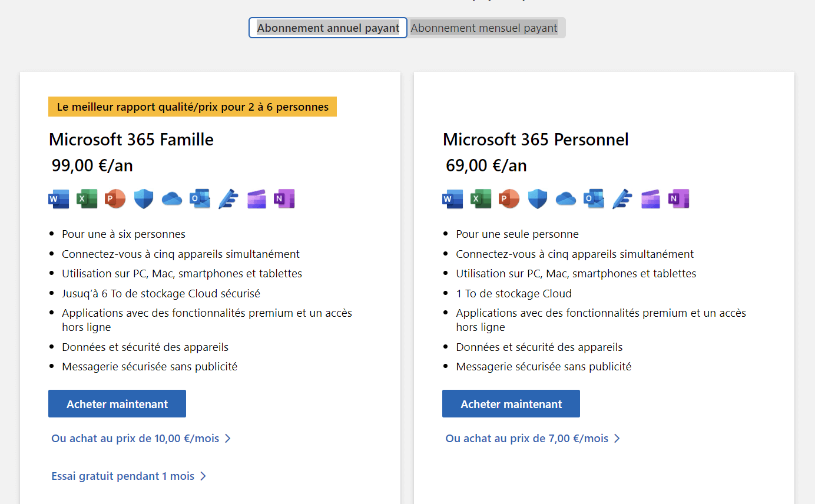Image resolution: width=815 pixels, height=504 pixels.
Task: Switch to the Abonnement mensuel payant tab
Action: tap(484, 28)
